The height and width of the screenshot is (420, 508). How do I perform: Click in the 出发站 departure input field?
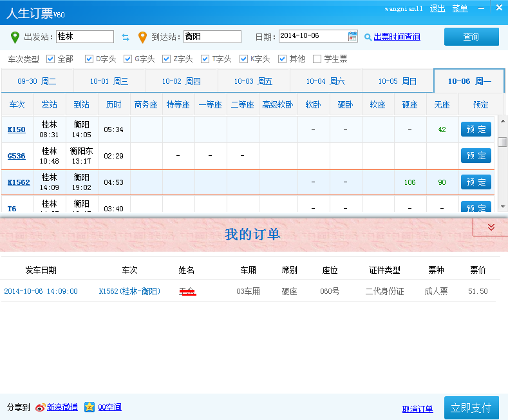pos(84,37)
